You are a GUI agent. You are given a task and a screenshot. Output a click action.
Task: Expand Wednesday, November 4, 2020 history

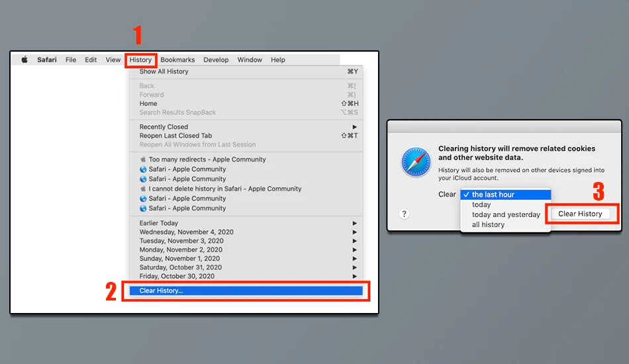click(246, 232)
